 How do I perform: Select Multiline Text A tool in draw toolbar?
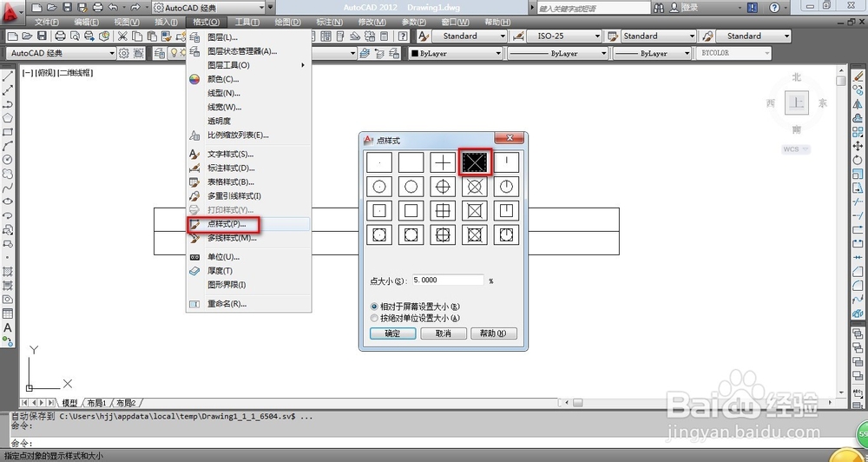(x=8, y=327)
